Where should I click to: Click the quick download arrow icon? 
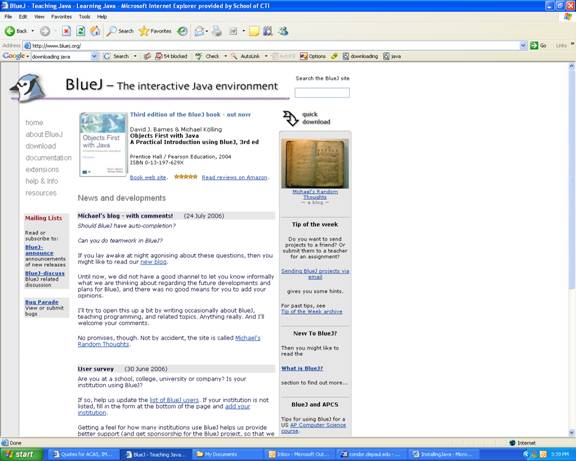pos(290,118)
